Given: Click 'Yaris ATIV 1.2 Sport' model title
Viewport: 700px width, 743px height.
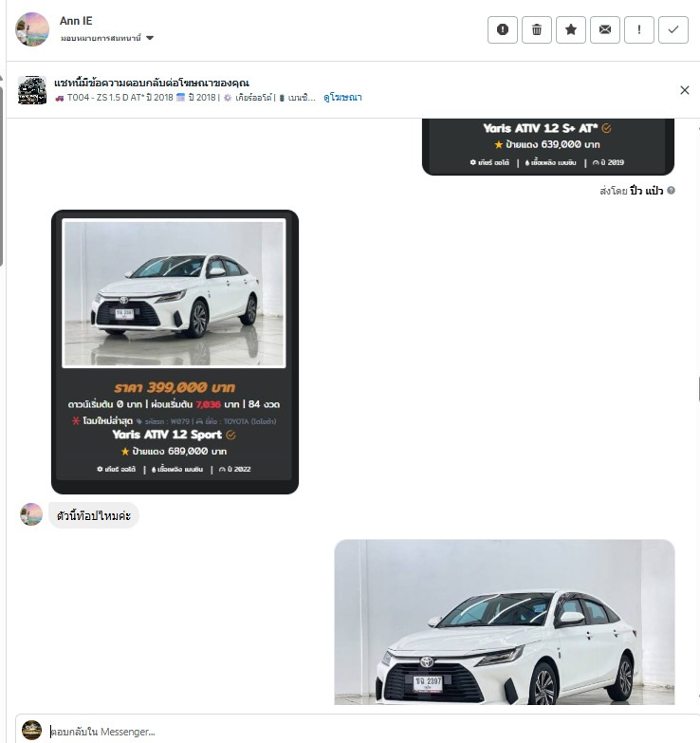Looking at the screenshot, I should (x=167, y=435).
